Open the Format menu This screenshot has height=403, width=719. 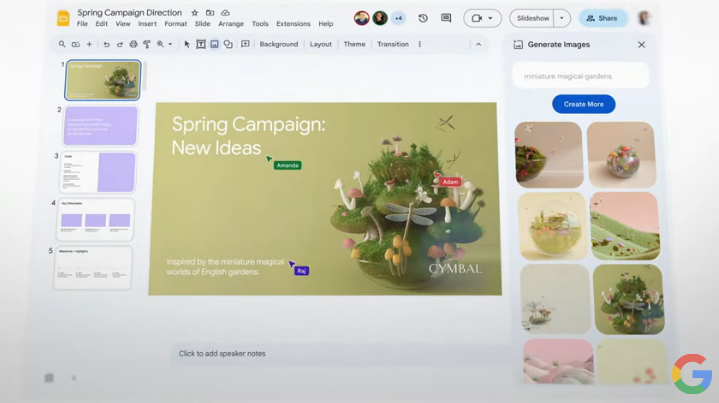(x=176, y=24)
